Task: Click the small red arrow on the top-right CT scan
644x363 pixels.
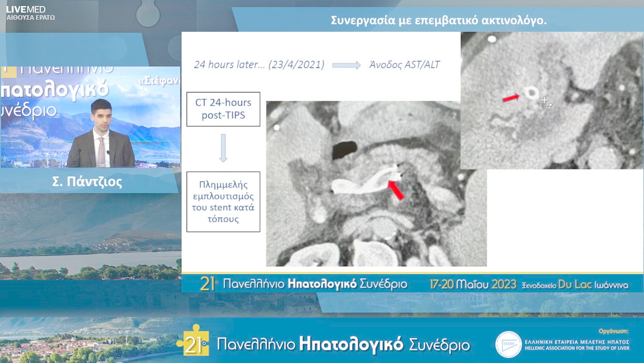Action: 510,97
